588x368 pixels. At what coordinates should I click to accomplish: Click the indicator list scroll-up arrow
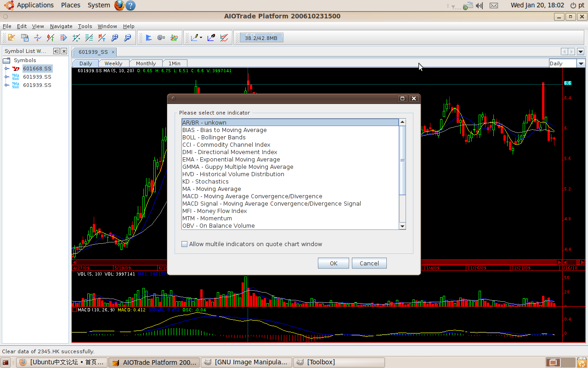coord(402,122)
